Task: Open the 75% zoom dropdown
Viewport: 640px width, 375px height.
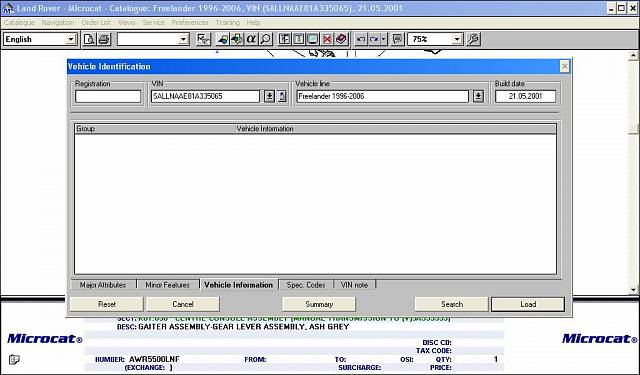Action: (458, 39)
